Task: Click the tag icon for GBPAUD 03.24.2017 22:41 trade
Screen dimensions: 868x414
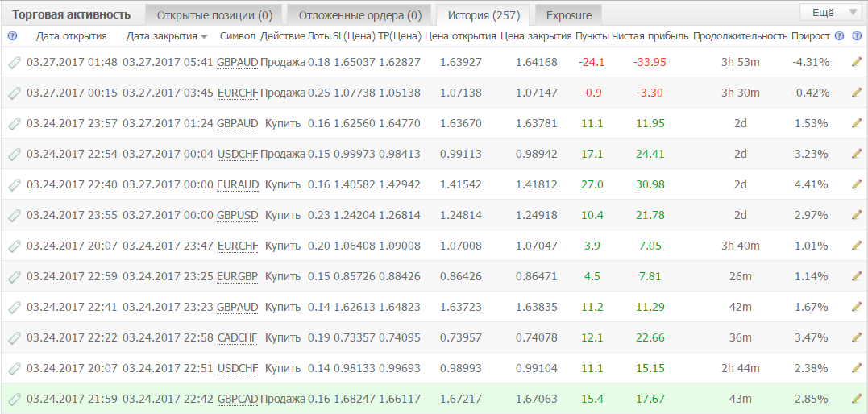Action: (15, 307)
